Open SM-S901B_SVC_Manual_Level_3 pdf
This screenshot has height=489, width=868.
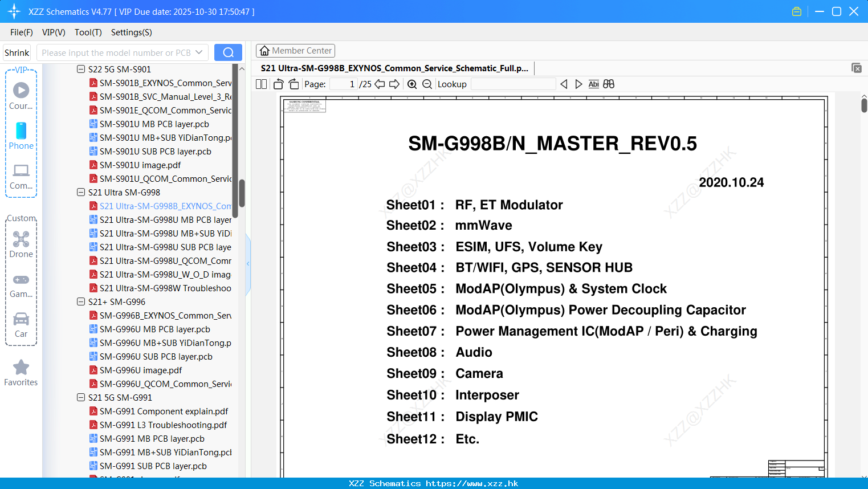161,96
